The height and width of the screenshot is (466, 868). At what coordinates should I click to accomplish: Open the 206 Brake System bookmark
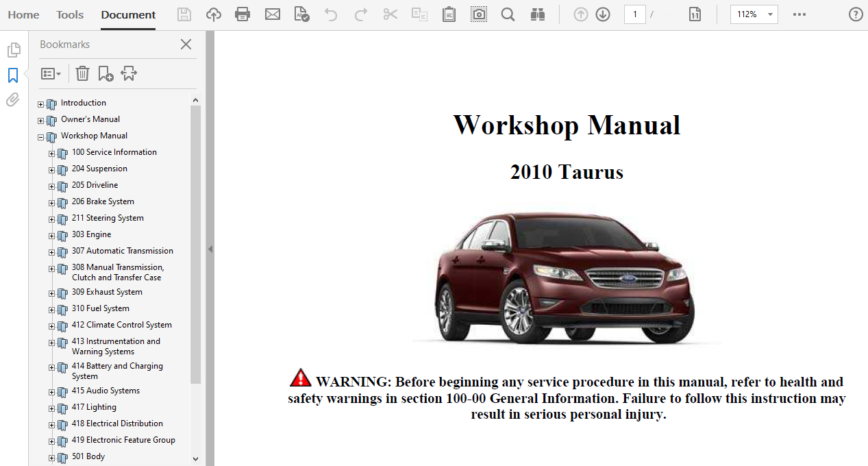click(103, 201)
